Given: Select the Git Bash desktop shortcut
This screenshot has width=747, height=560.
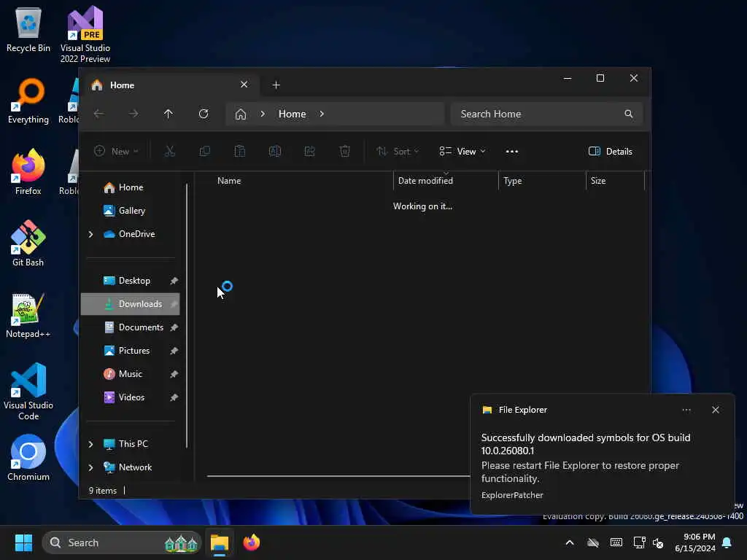Looking at the screenshot, I should click(x=28, y=244).
